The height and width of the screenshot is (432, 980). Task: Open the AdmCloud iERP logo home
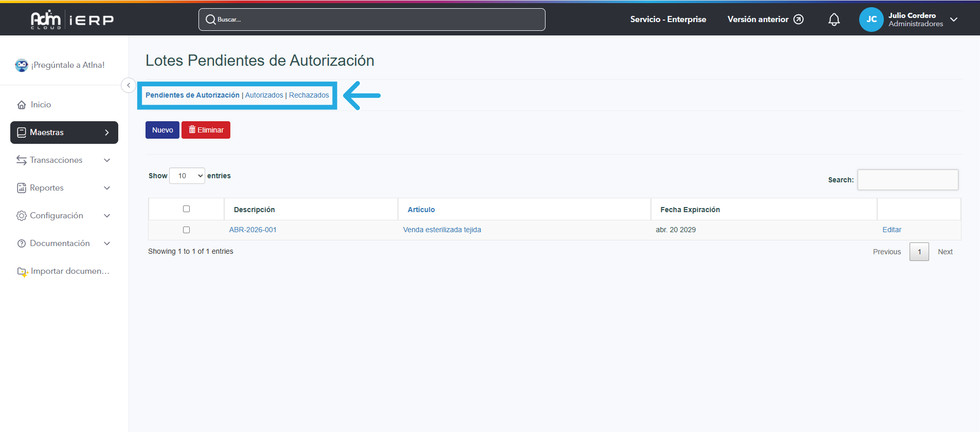point(72,20)
